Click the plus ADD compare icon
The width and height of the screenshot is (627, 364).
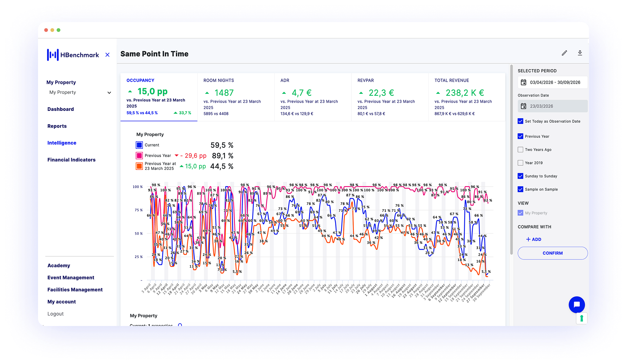tap(528, 239)
